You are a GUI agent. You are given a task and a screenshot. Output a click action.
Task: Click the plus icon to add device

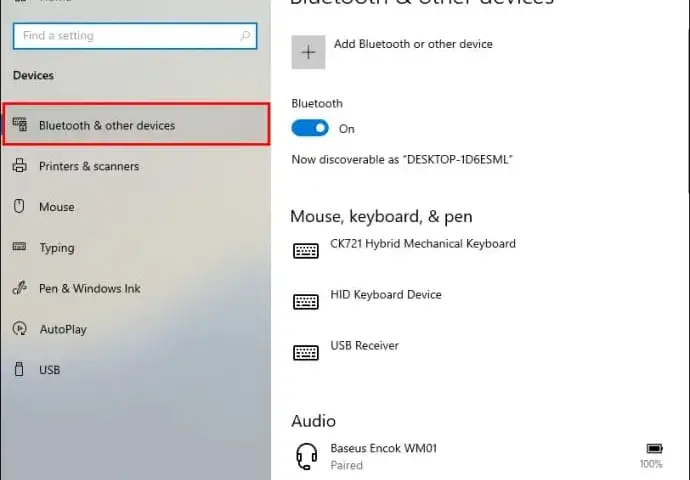308,52
